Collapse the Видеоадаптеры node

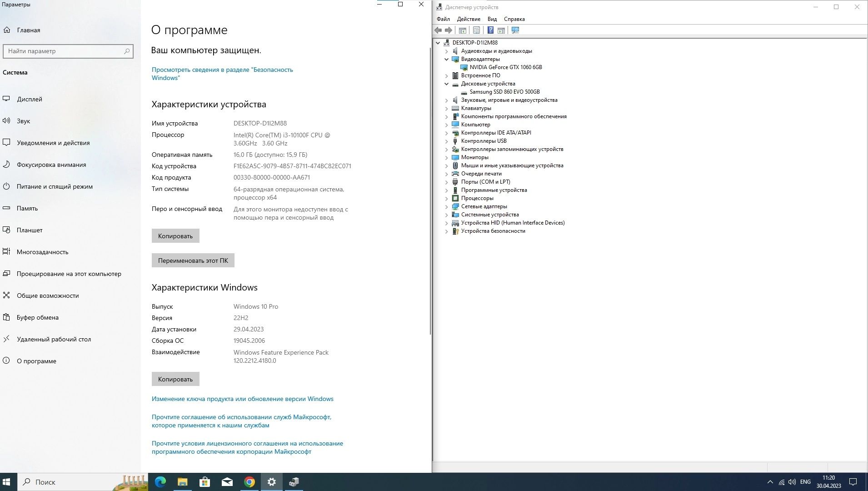446,59
